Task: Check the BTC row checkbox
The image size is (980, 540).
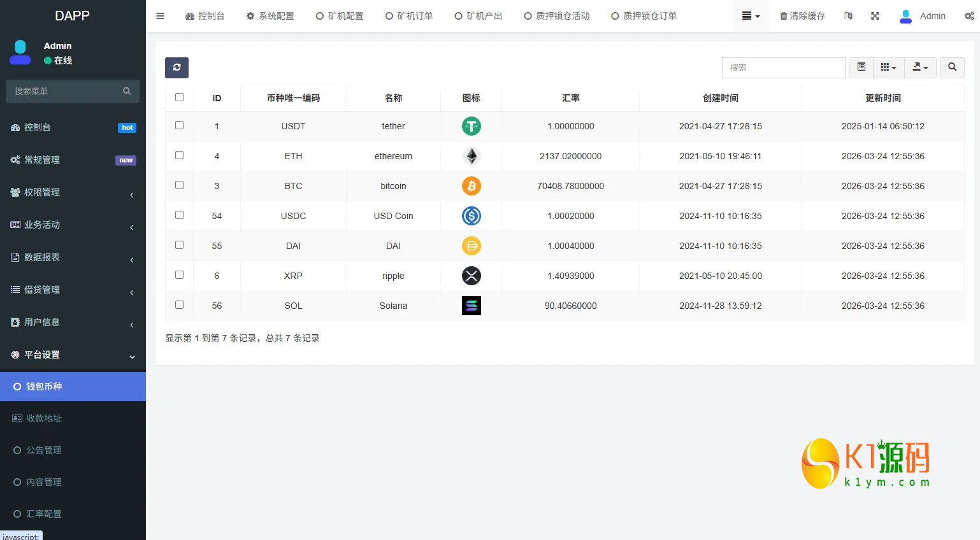Action: coord(179,185)
